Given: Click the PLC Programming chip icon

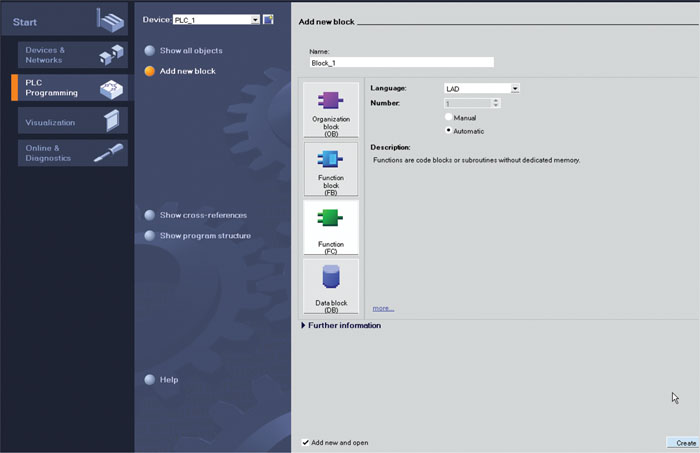Looking at the screenshot, I should click(111, 89).
